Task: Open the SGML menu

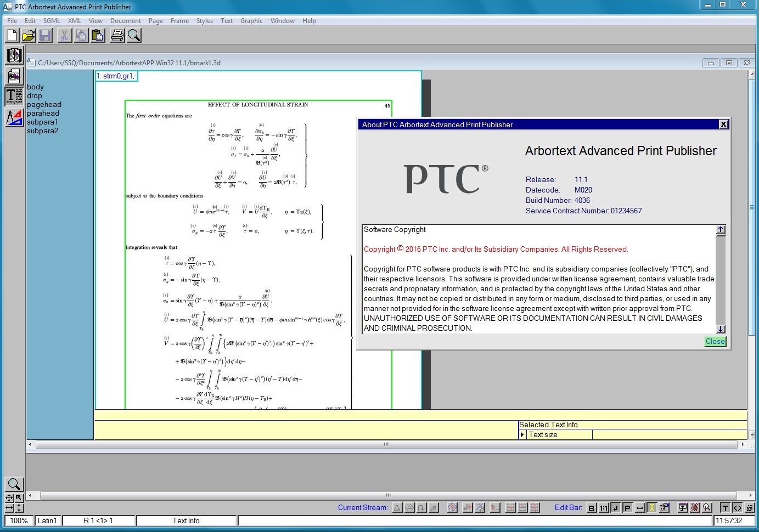Action: (x=52, y=21)
